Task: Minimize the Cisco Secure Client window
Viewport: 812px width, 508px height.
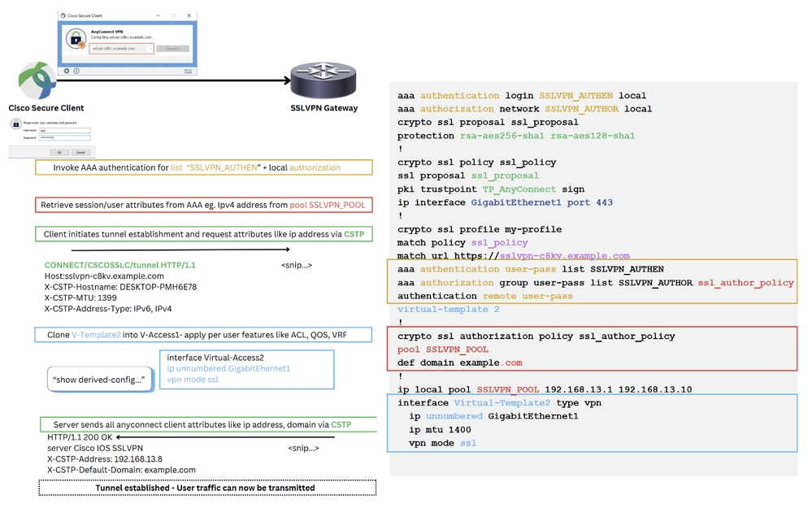Action: 158,15
